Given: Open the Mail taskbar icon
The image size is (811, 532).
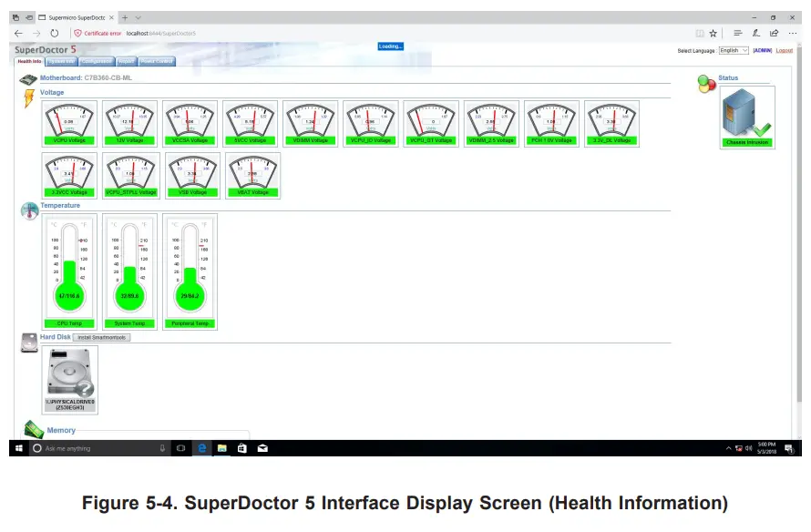Looking at the screenshot, I should pyautogui.click(x=262, y=448).
